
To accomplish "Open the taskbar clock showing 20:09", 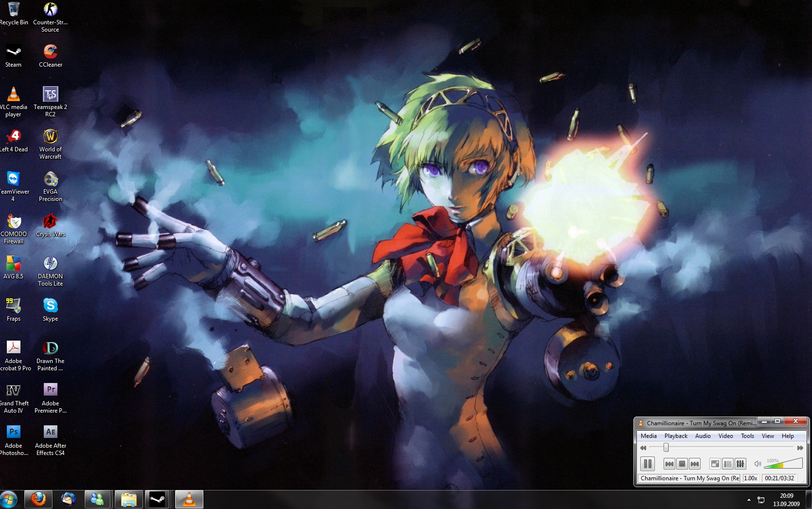I will coord(786,500).
